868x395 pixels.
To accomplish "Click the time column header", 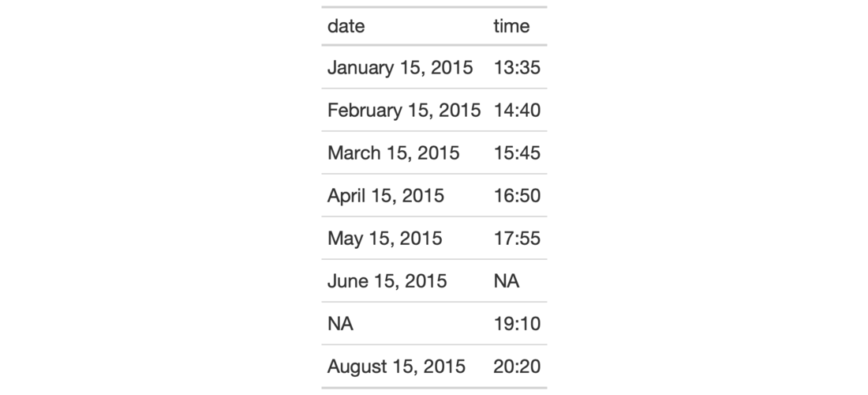I will coord(511,26).
